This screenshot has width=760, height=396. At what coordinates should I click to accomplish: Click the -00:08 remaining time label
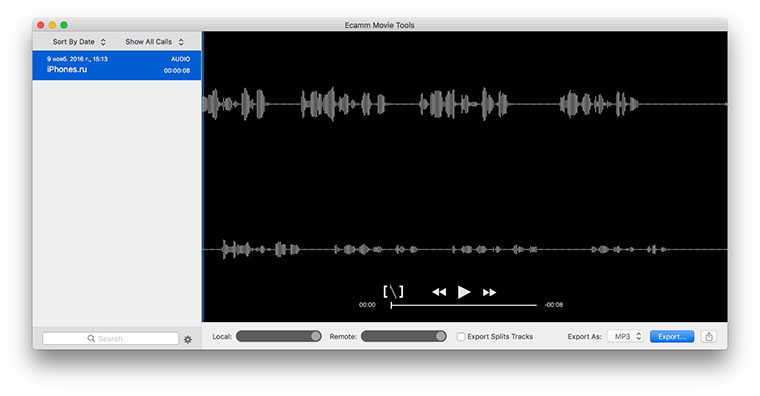tap(554, 305)
